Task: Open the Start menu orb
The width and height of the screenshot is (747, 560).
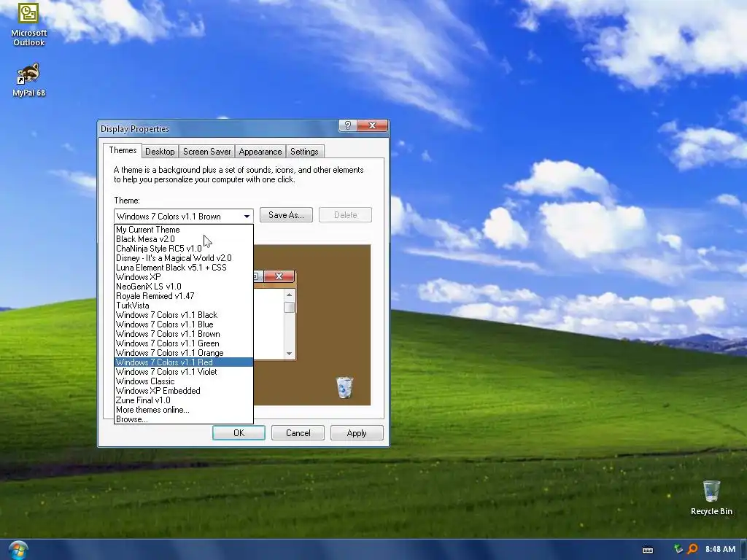Action: (18, 550)
